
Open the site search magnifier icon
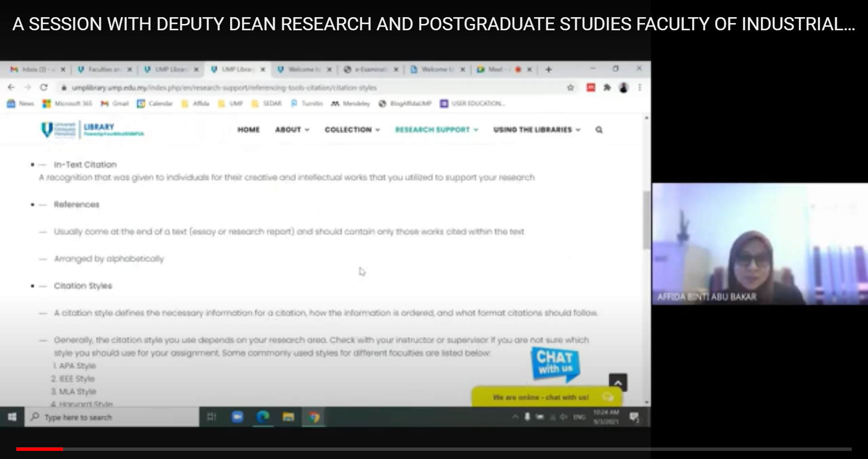[x=599, y=130]
